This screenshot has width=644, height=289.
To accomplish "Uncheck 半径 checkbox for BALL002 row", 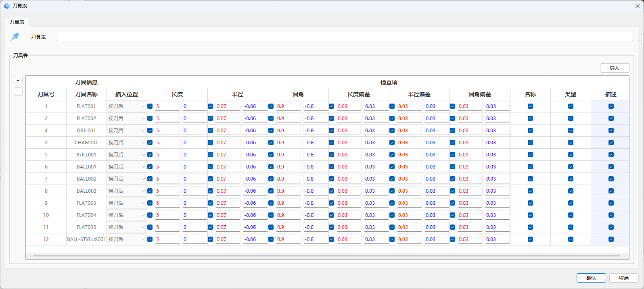I will click(x=211, y=179).
